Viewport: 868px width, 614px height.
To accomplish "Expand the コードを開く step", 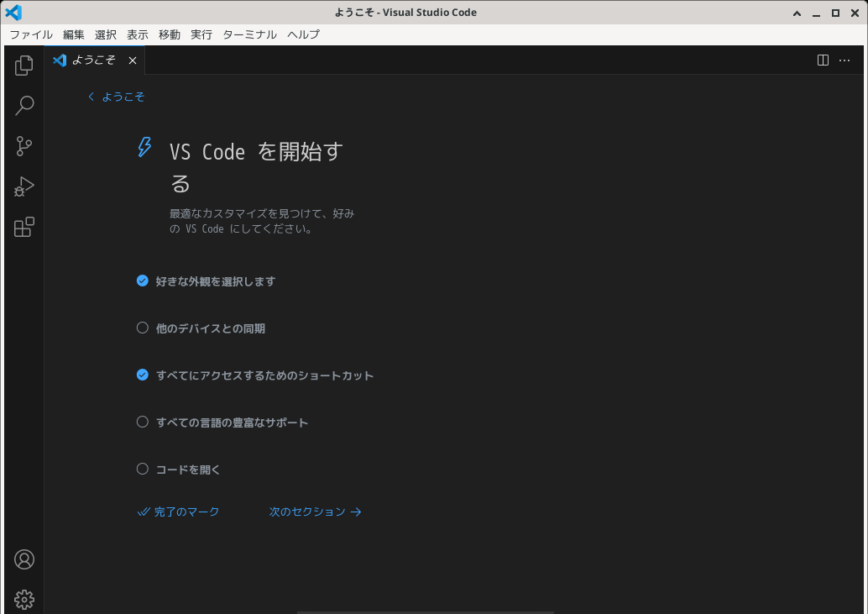I will point(188,470).
